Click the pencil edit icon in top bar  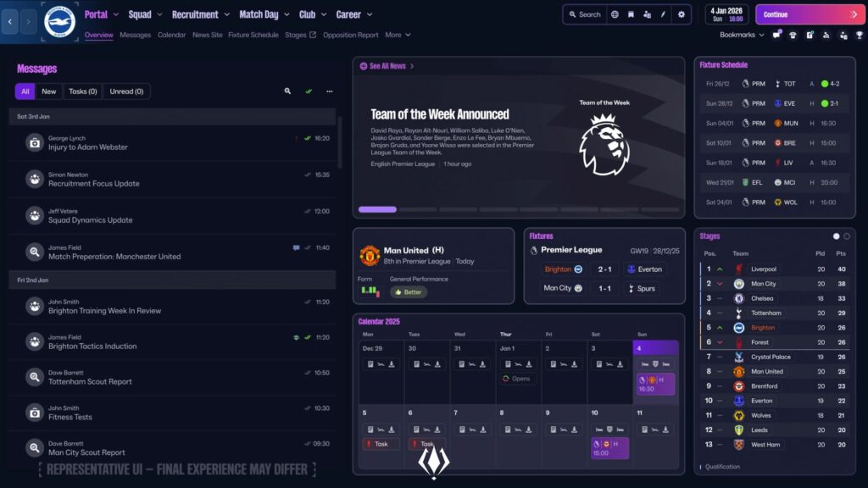click(x=663, y=14)
